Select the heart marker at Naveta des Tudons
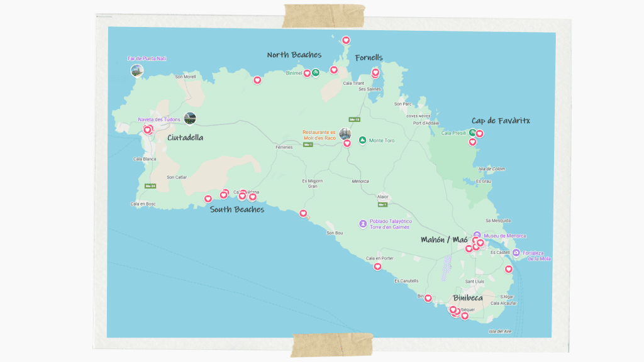This screenshot has width=644, height=362. coord(147,128)
